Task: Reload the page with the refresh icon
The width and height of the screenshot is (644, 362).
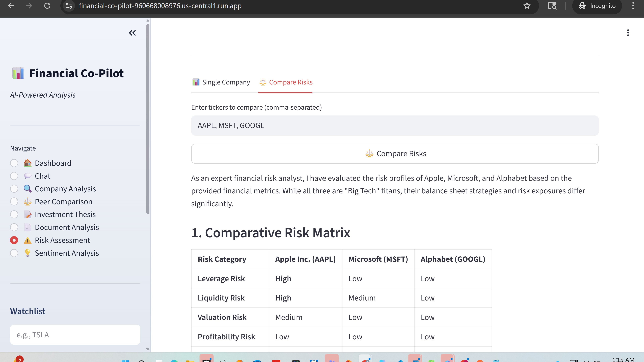Action: pyautogui.click(x=47, y=6)
